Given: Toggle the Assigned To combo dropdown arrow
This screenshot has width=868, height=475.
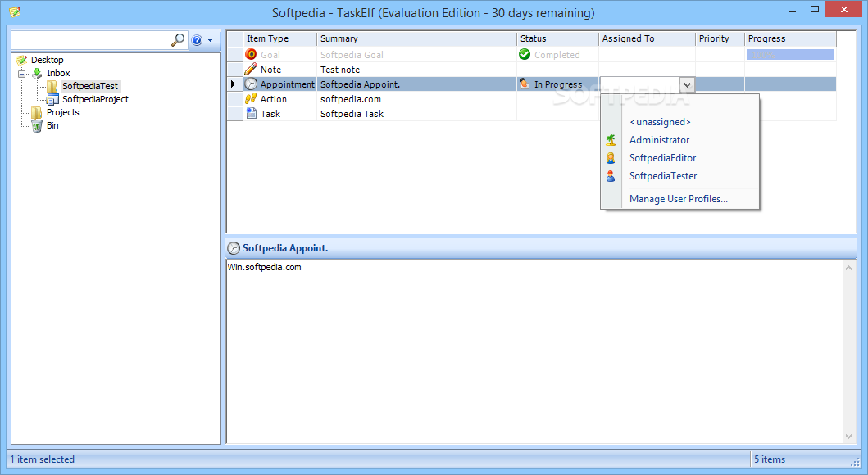Looking at the screenshot, I should point(687,84).
